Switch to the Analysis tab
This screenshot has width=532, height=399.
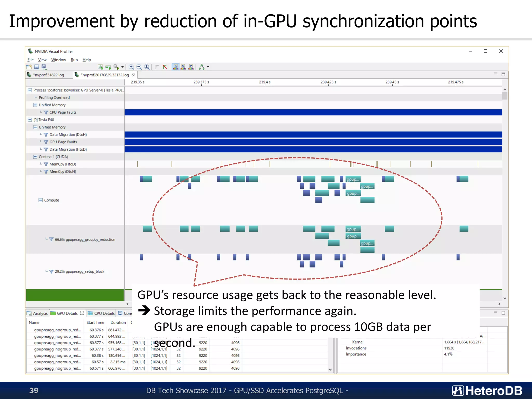click(37, 313)
